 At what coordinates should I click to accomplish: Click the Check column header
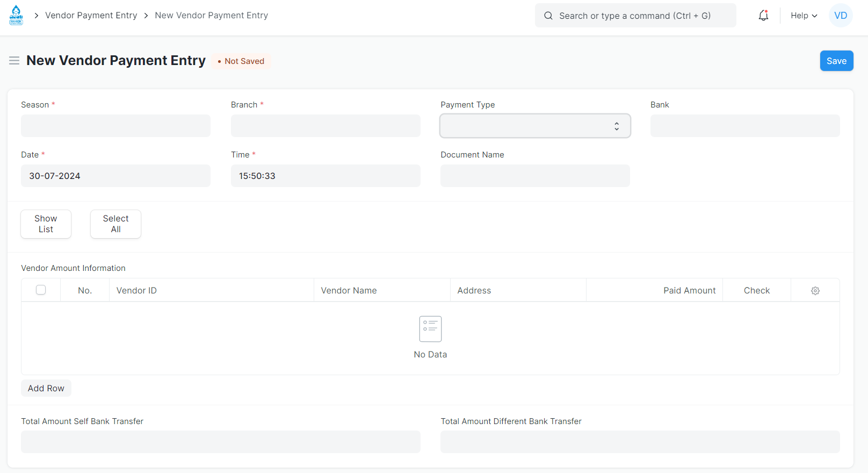point(757,290)
